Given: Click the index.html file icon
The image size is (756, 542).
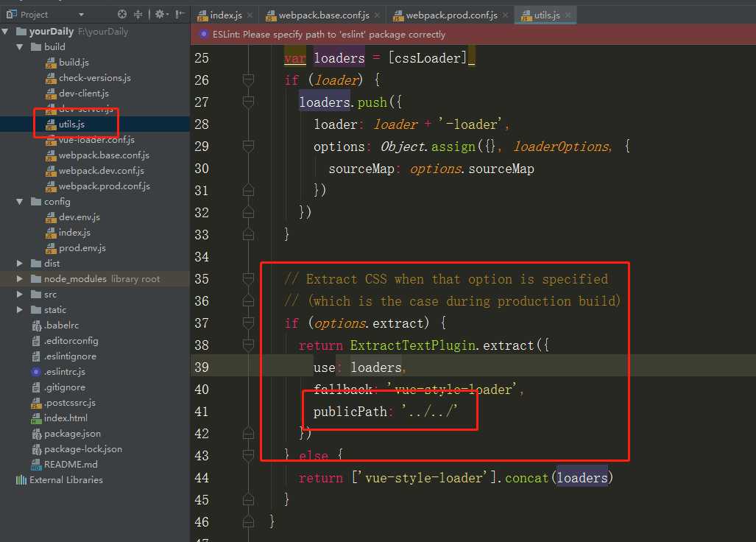Looking at the screenshot, I should tap(36, 418).
